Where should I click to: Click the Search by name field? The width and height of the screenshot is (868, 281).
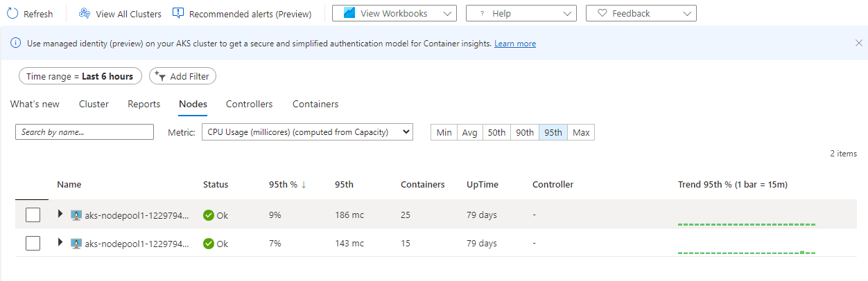click(x=85, y=132)
